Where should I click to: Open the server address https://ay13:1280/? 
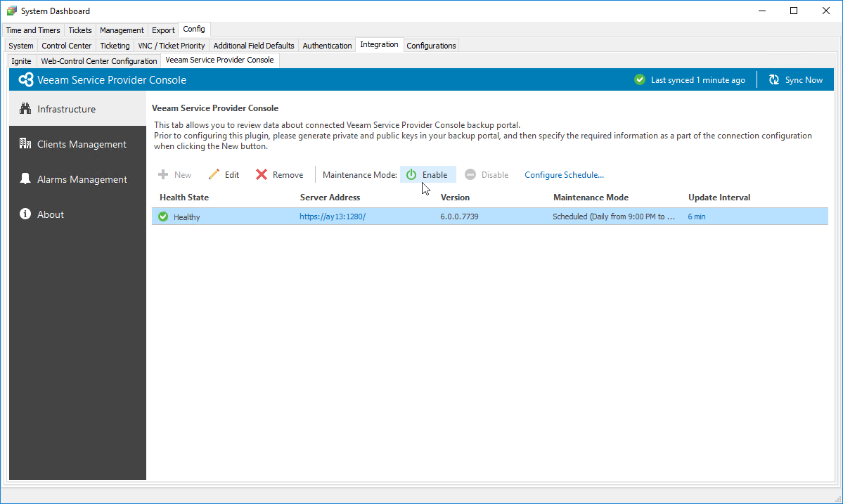(x=332, y=217)
